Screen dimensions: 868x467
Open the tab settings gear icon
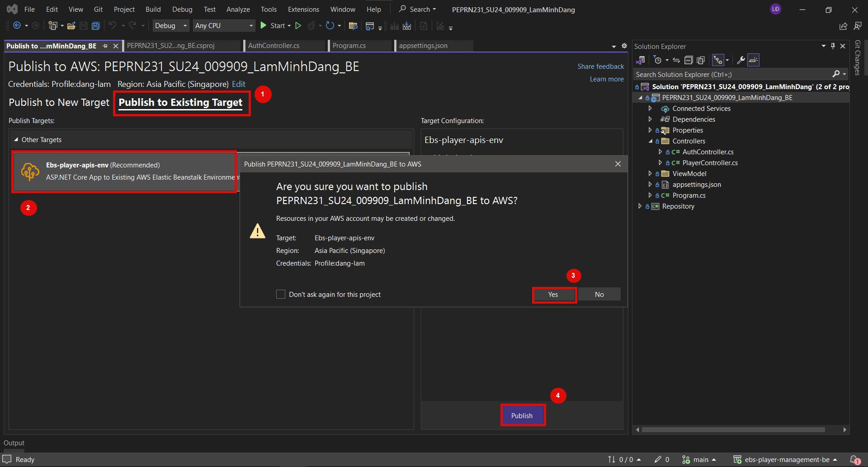(624, 46)
